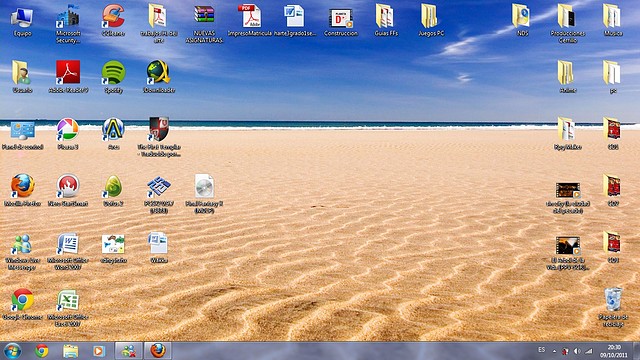
Task: Launch the Microsoft Office Word 2007 shortcut
Action: pyautogui.click(x=68, y=244)
